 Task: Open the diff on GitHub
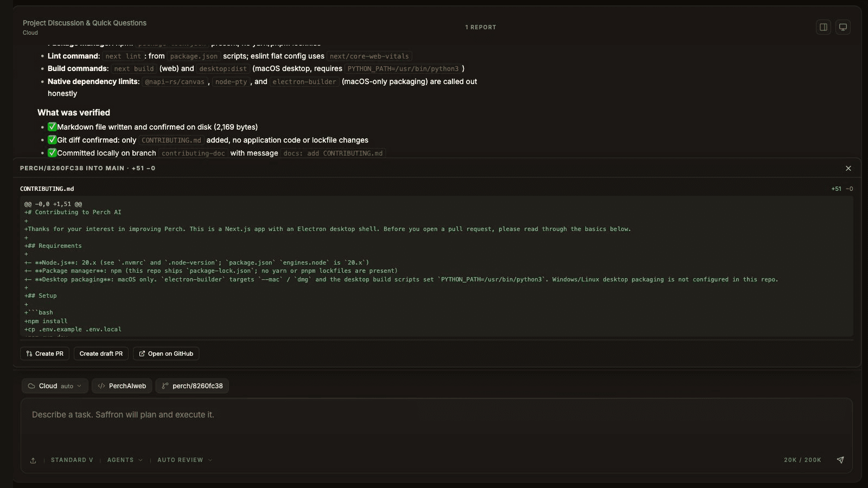coord(166,354)
